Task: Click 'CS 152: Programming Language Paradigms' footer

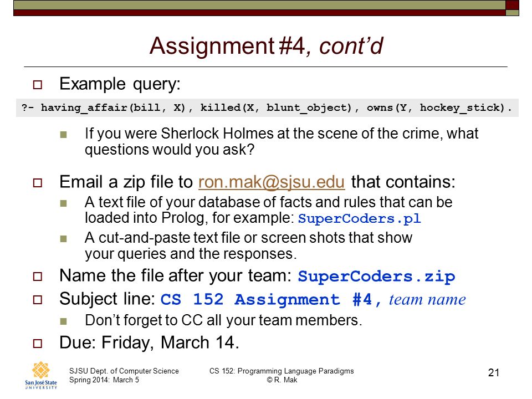Action: 282,371
